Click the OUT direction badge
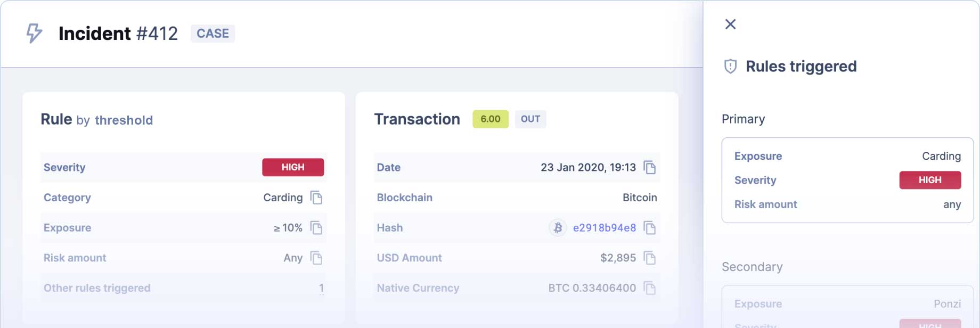980x328 pixels. [530, 119]
